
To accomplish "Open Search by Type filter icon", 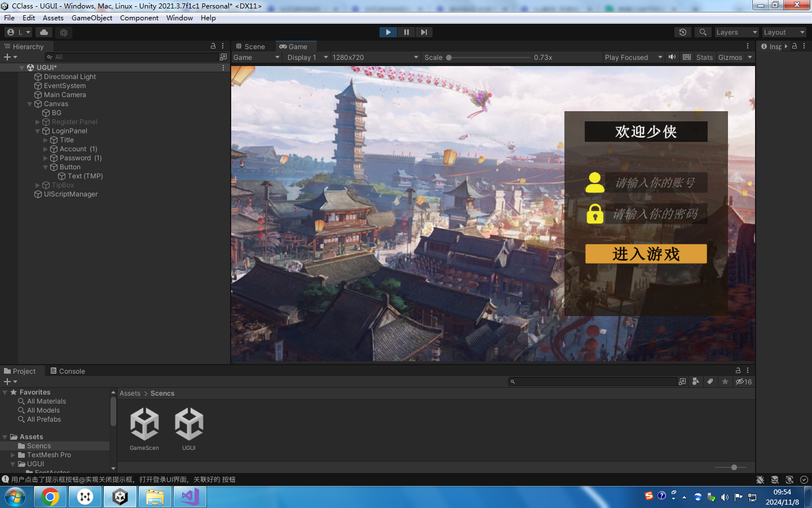I will (696, 382).
